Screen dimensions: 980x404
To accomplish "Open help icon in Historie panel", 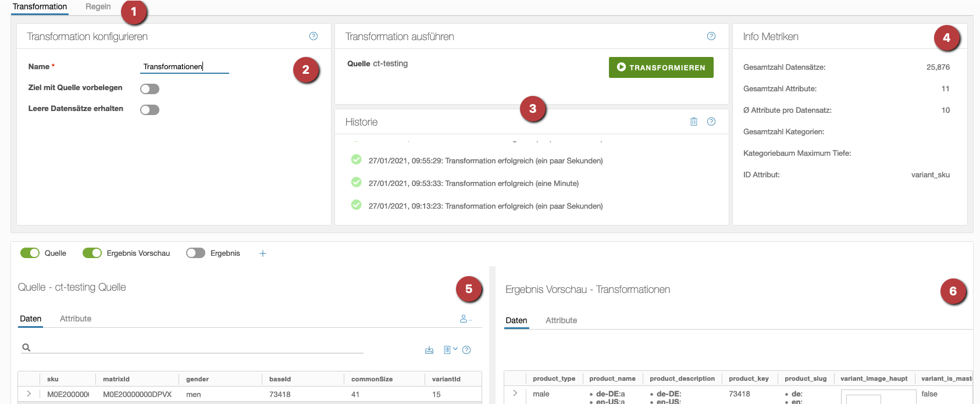I will click(711, 121).
